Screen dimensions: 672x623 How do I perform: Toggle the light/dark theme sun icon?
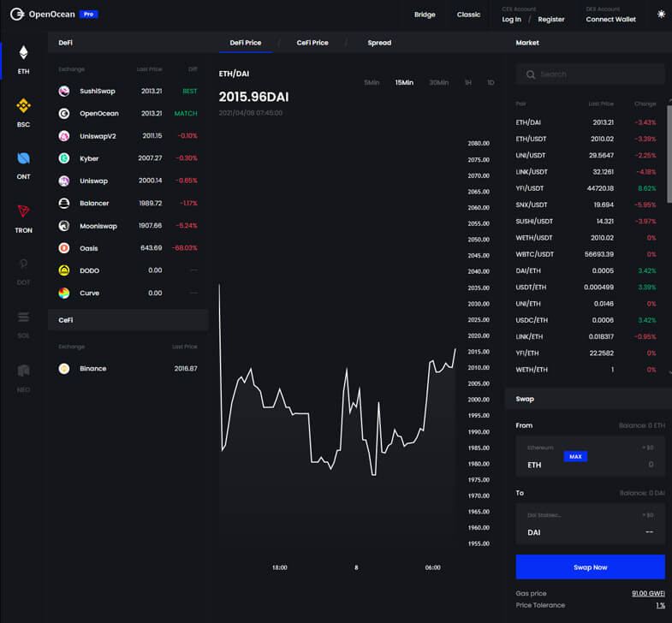661,15
